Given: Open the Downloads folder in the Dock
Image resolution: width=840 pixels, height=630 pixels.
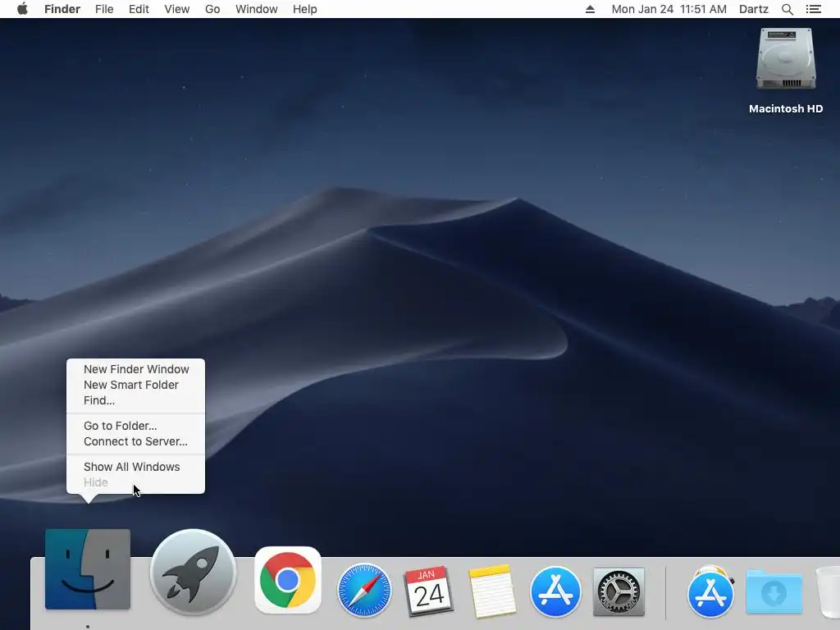Looking at the screenshot, I should (774, 591).
